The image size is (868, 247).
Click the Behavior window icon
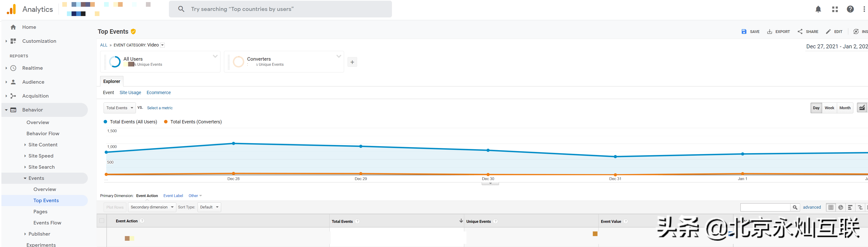coord(13,110)
